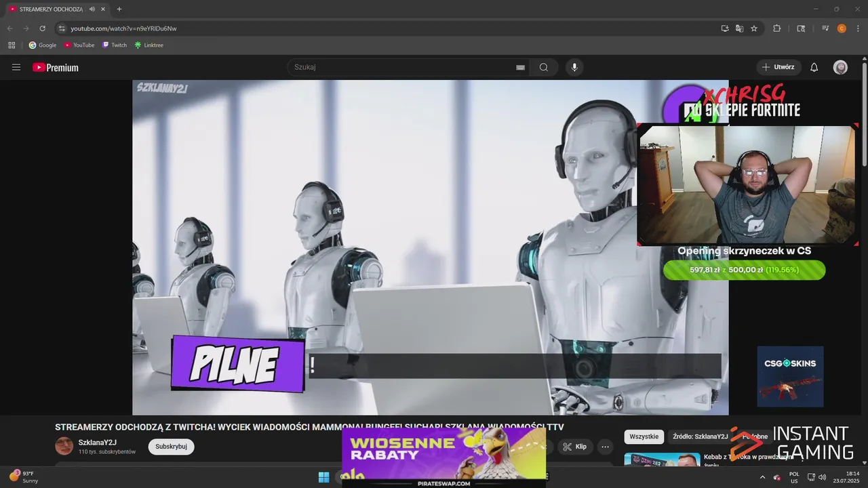
Task: Click the video player to pause
Action: (430, 247)
